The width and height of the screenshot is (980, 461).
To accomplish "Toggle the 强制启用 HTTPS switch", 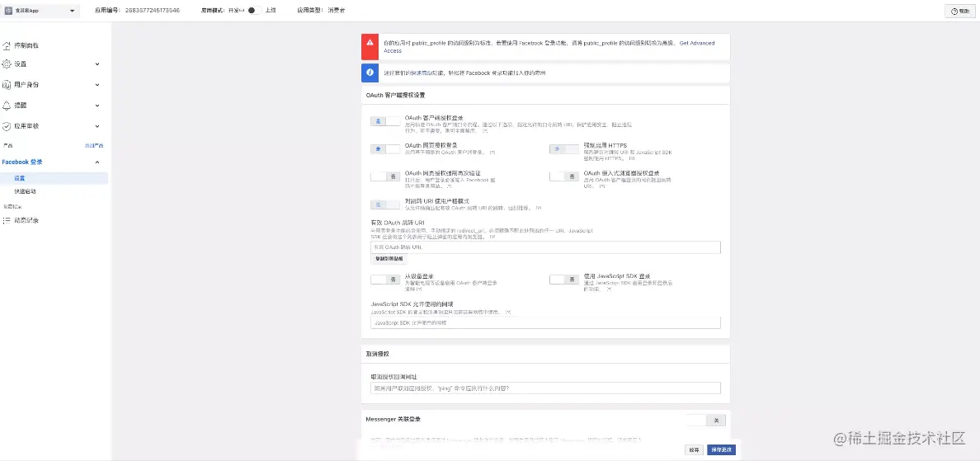I will click(564, 148).
